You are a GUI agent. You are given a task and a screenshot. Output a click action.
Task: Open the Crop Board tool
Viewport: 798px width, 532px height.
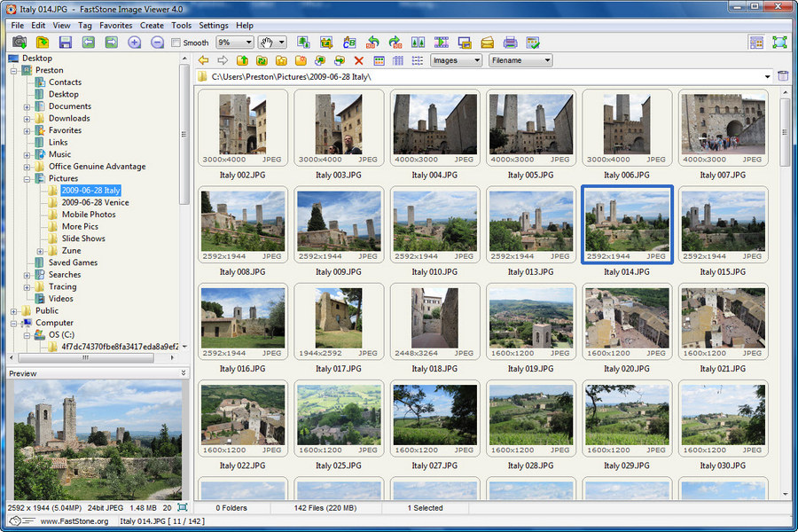pos(327,42)
